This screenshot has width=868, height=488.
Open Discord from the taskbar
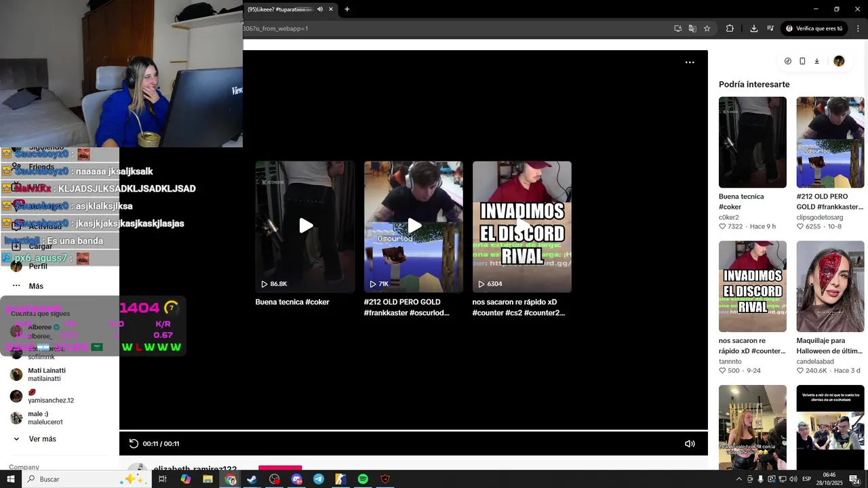click(296, 479)
